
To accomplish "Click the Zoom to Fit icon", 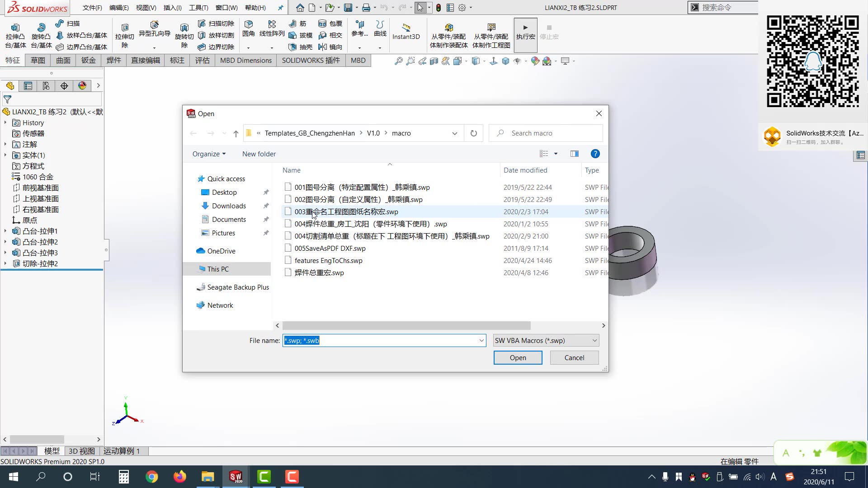I will click(399, 61).
